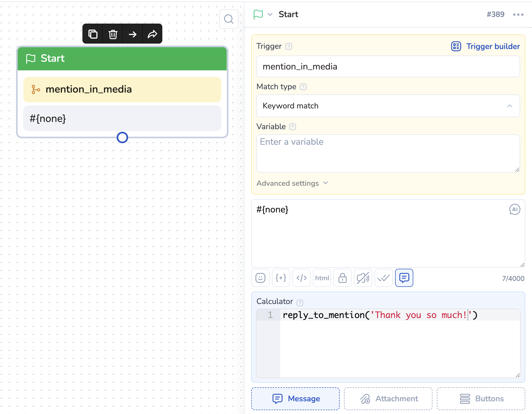Image resolution: width=532 pixels, height=414 pixels.
Task: Click the Enter a variable field
Action: pyautogui.click(x=388, y=153)
